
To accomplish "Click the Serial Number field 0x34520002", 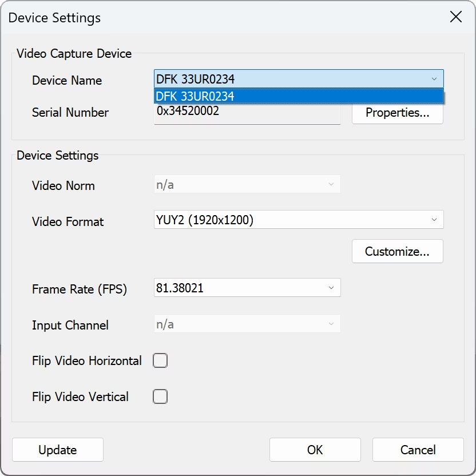I will pos(247,114).
